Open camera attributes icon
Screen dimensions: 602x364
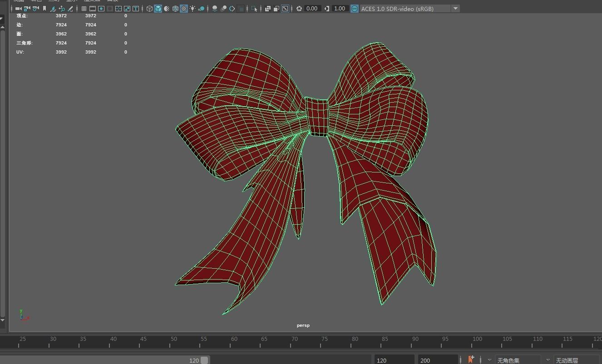pos(35,9)
